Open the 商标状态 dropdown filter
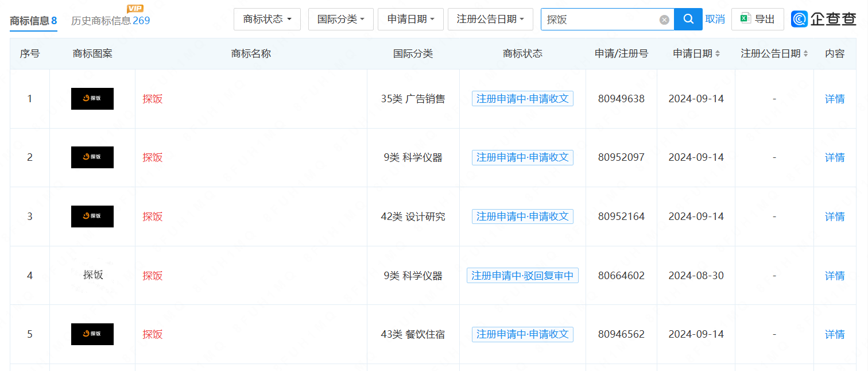This screenshot has width=868, height=371. tap(267, 20)
